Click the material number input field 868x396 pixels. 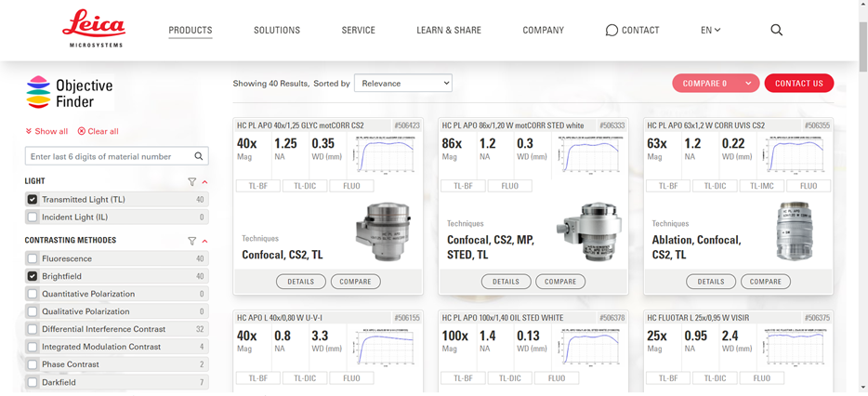click(117, 156)
